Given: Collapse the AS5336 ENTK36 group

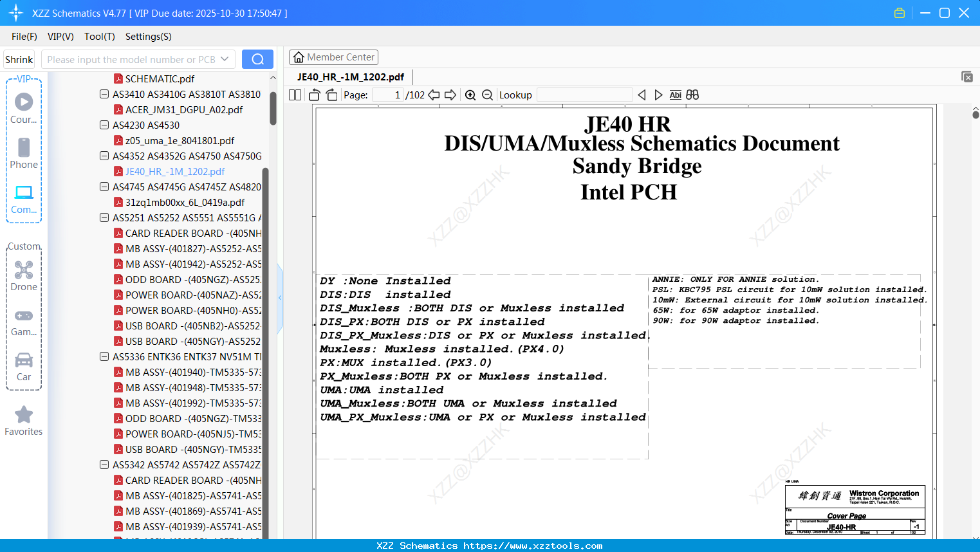Looking at the screenshot, I should click(x=104, y=356).
